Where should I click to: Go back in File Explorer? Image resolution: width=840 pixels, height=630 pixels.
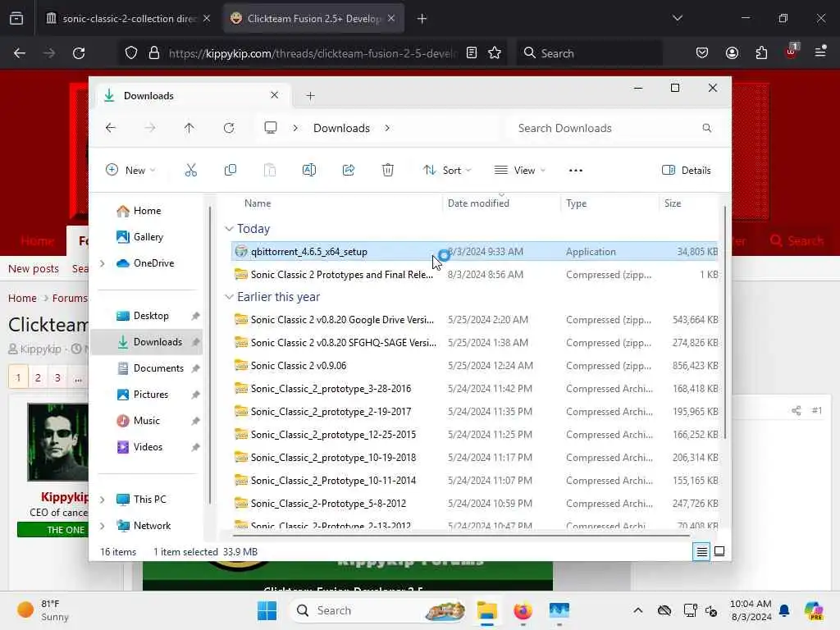tap(111, 128)
